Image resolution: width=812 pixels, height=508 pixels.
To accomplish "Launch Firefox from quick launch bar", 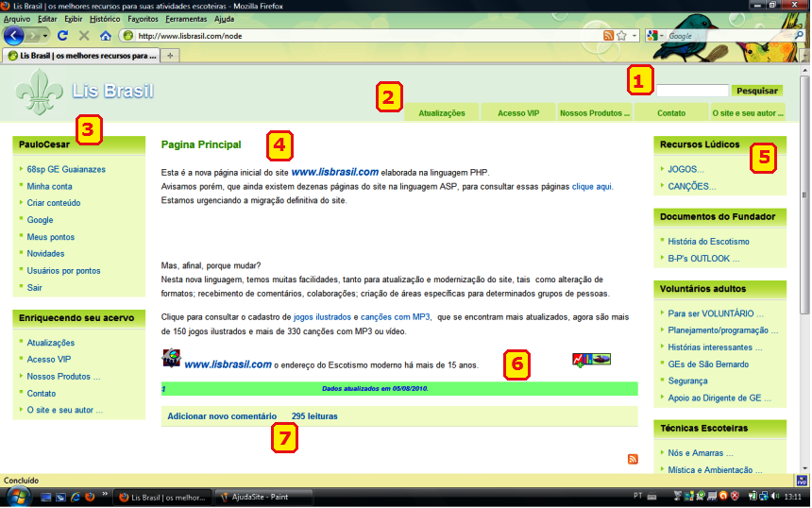I will click(90, 497).
